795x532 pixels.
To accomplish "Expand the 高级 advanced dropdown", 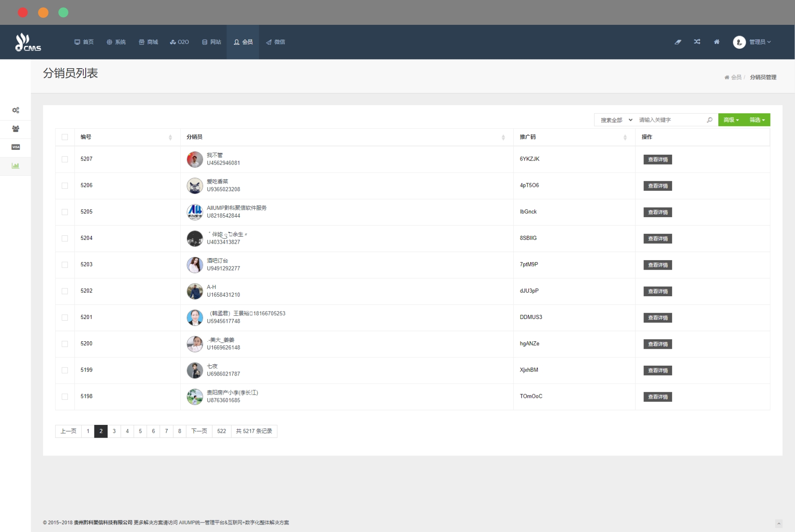I will (x=731, y=120).
